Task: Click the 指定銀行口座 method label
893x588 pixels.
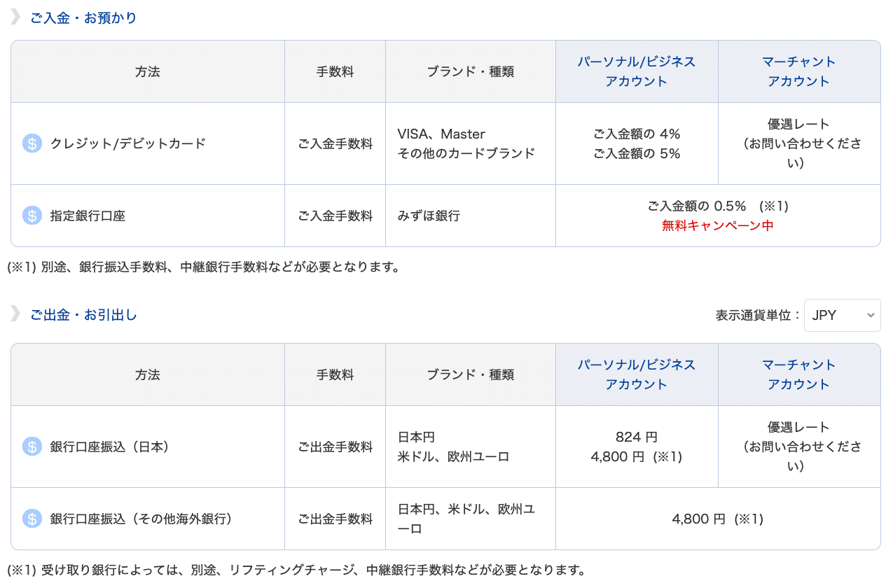Action: coord(88,216)
